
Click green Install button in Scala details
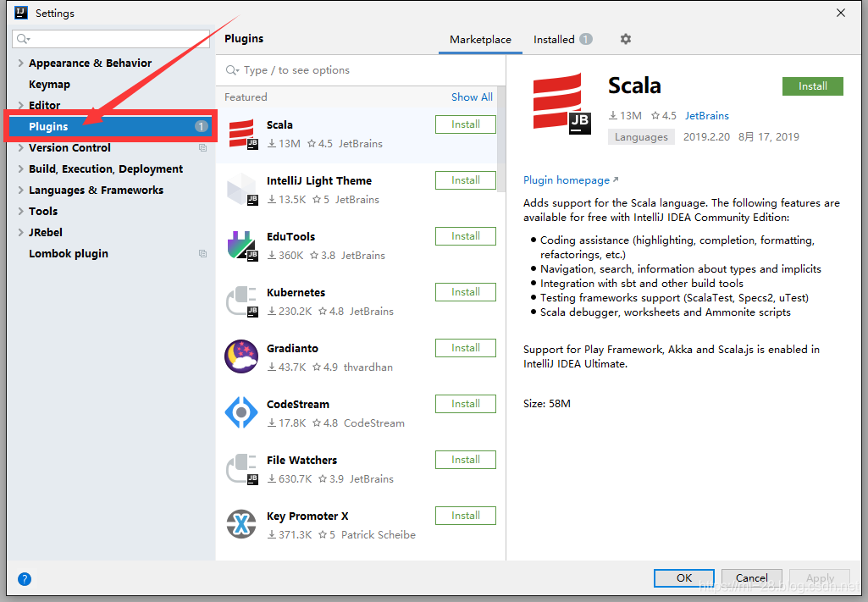(x=813, y=86)
